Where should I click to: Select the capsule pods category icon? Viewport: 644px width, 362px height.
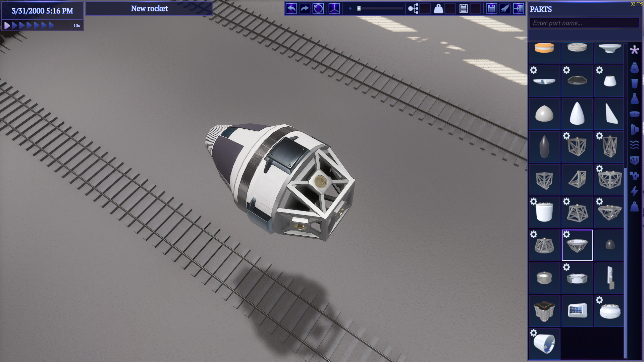click(634, 67)
